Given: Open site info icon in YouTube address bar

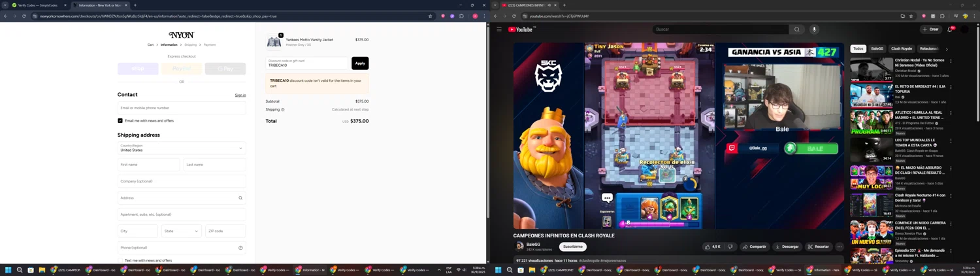Looking at the screenshot, I should (x=525, y=16).
